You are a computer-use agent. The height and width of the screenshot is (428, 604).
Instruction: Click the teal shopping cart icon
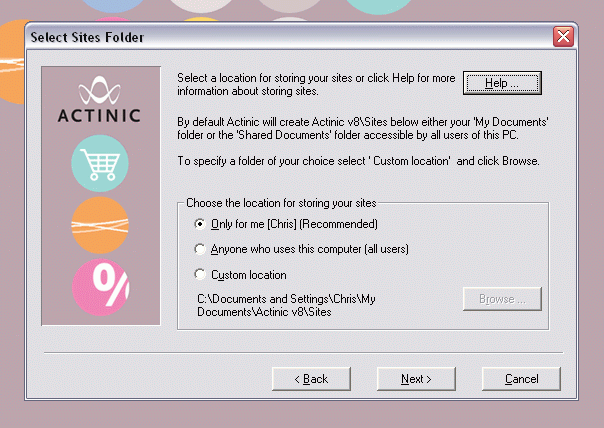[100, 164]
